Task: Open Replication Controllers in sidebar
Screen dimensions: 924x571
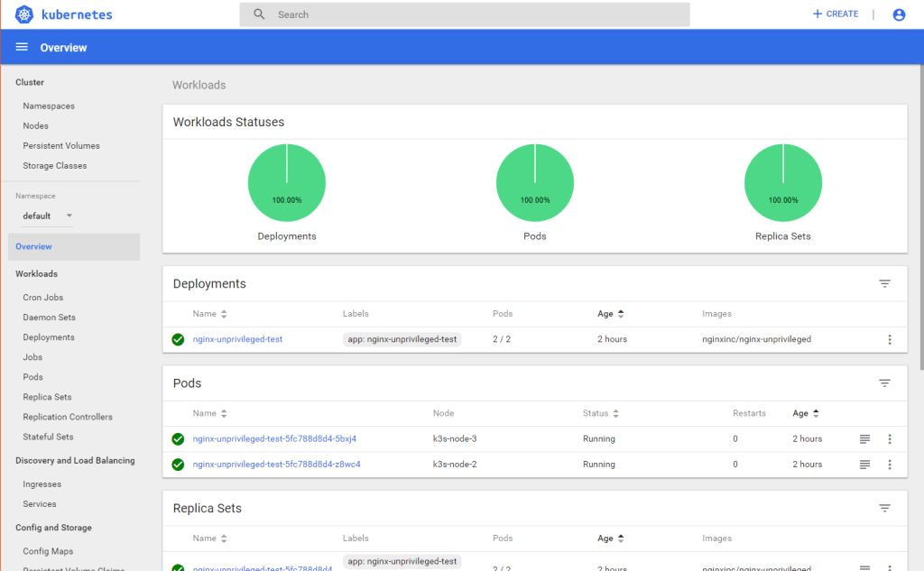Action: pyautogui.click(x=68, y=418)
